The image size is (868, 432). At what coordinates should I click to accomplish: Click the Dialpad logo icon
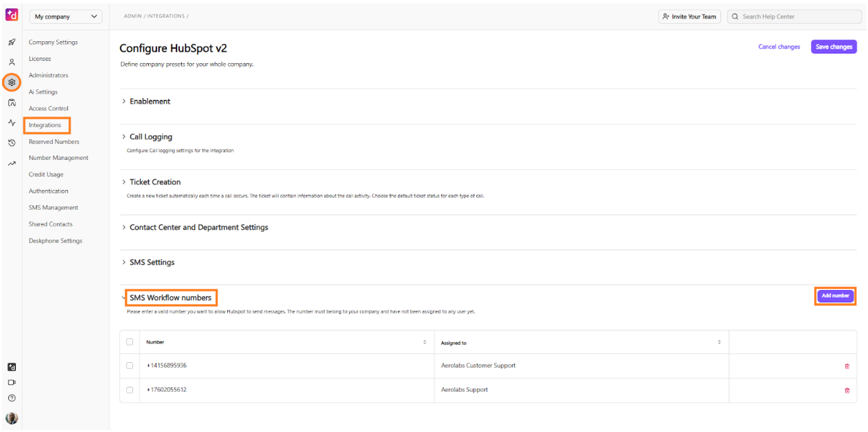click(x=12, y=16)
